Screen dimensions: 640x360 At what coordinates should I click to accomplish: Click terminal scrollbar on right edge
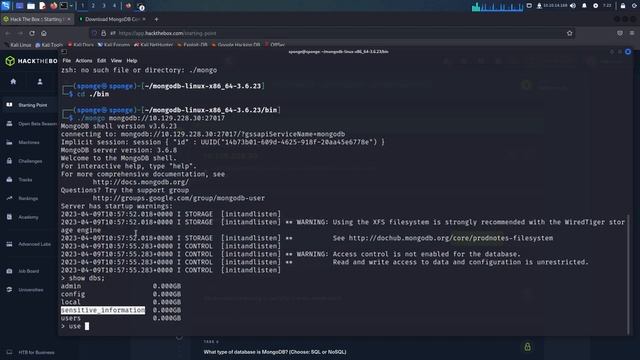[x=628, y=273]
